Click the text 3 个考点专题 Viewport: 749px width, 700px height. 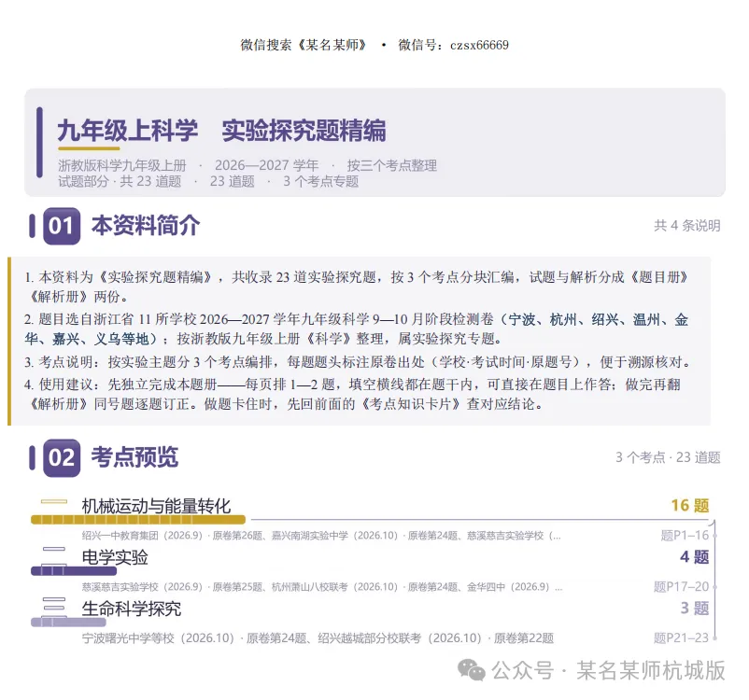click(x=320, y=181)
